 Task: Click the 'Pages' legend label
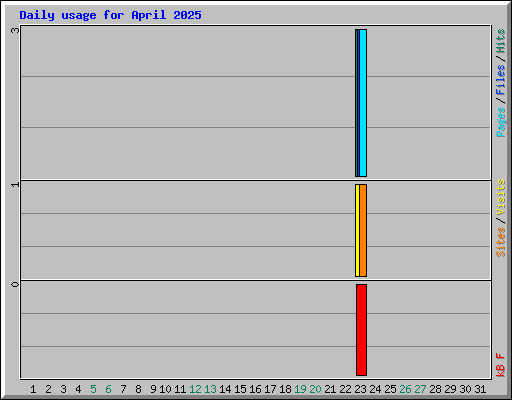pos(501,122)
